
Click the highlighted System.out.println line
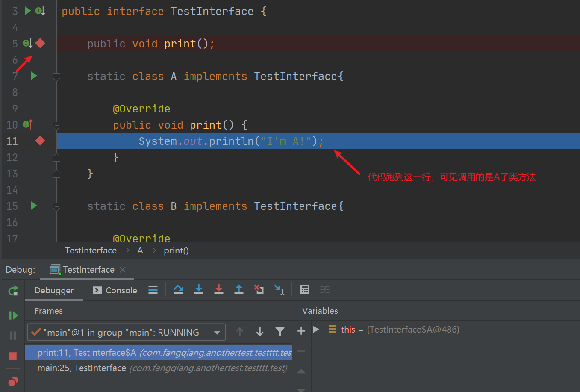[318, 141]
